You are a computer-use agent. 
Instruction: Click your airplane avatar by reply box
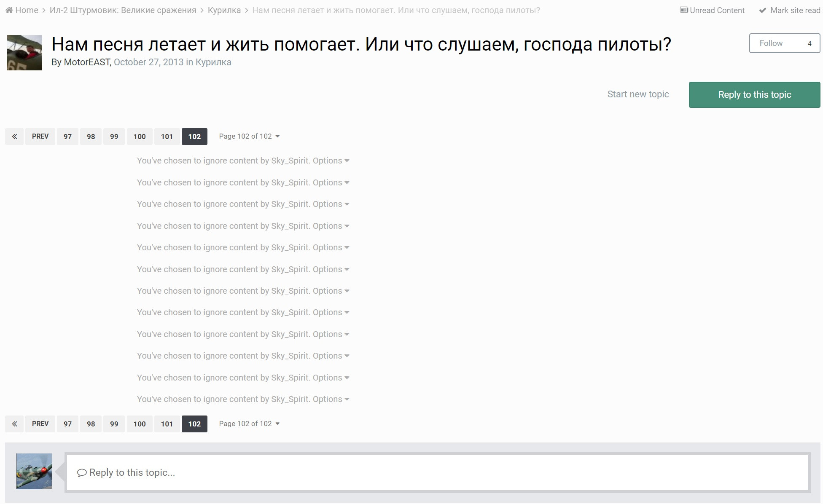pyautogui.click(x=34, y=471)
